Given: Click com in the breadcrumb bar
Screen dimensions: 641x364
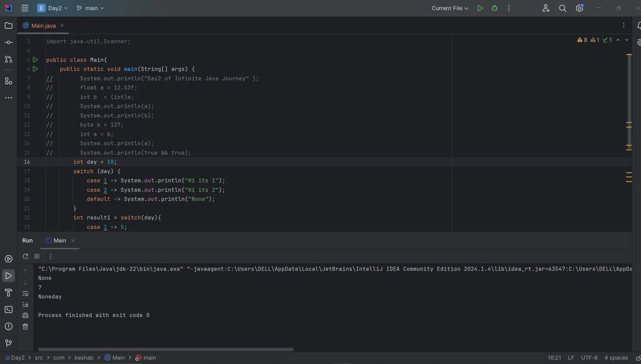Looking at the screenshot, I should pos(59,358).
